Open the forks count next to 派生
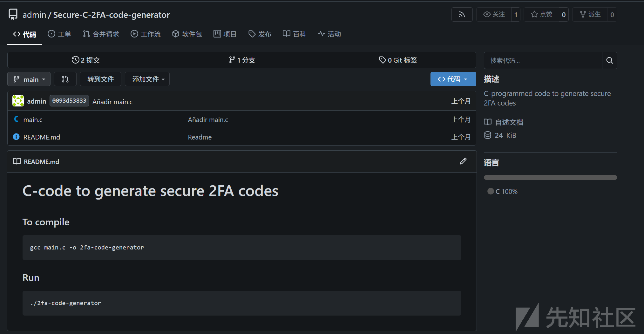The image size is (644, 334). [x=612, y=15]
